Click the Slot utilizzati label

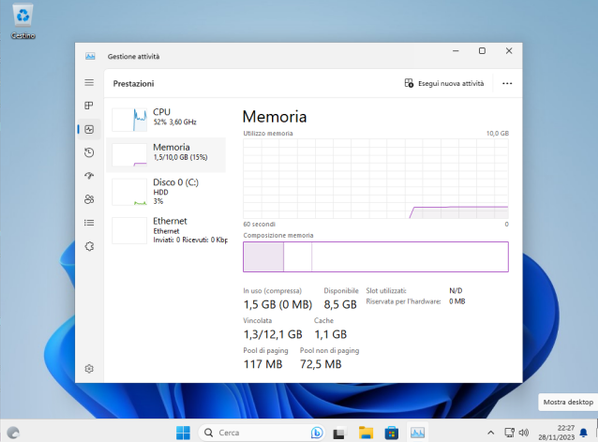(386, 291)
